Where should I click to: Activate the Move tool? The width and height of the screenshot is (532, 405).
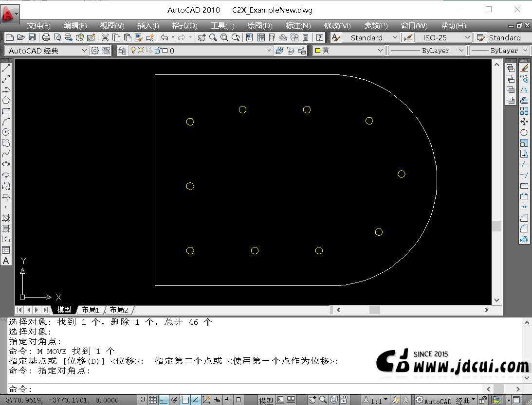coord(524,122)
